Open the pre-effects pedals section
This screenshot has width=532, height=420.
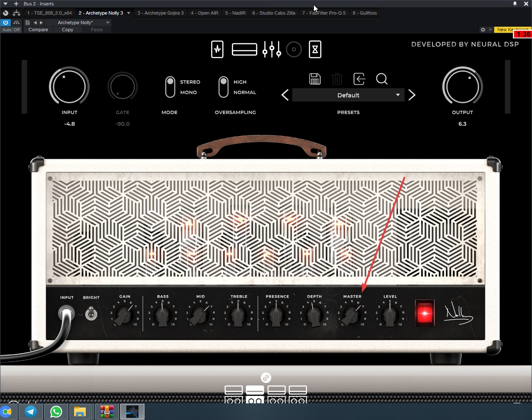click(x=217, y=49)
